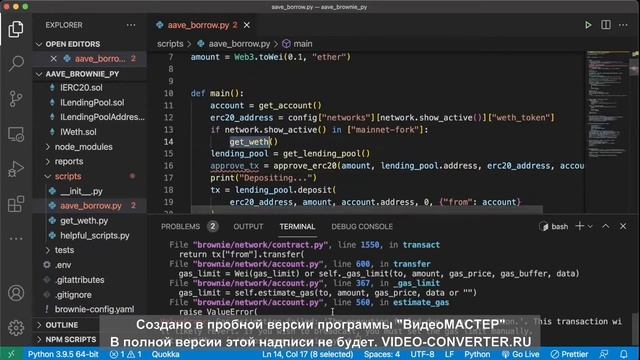Maximize the terminal panel with caret icon
Screen dimensions: 640x360
pos(606,226)
